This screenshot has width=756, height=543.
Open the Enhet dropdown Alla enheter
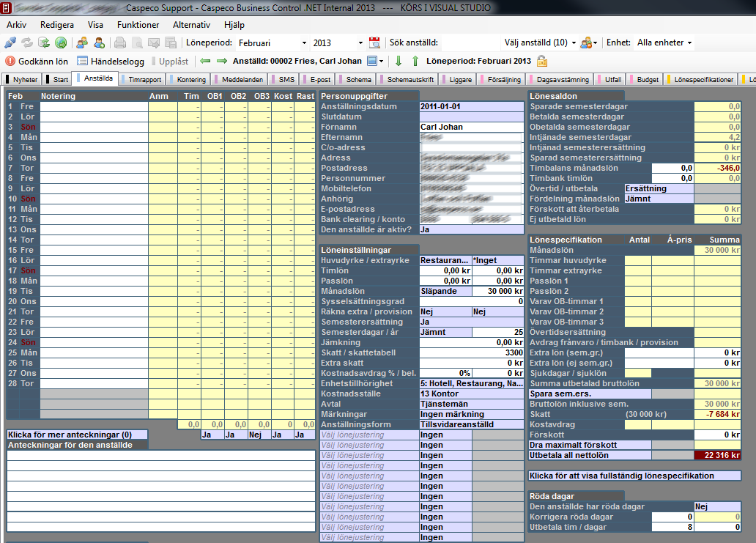(664, 43)
